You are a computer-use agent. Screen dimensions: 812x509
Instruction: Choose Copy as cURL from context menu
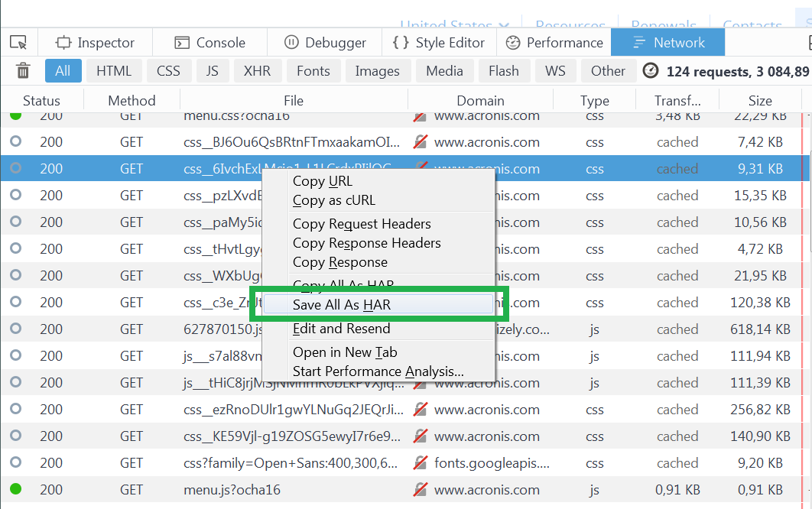334,200
